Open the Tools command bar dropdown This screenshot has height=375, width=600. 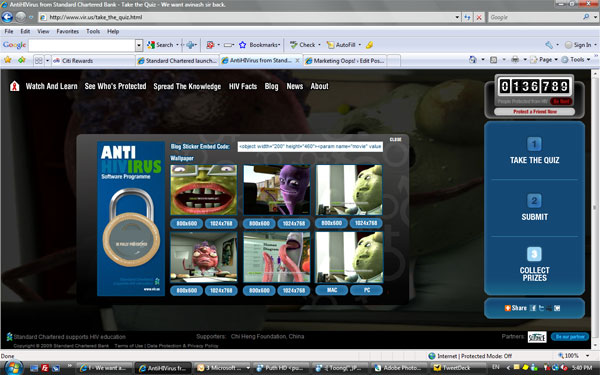[576, 59]
